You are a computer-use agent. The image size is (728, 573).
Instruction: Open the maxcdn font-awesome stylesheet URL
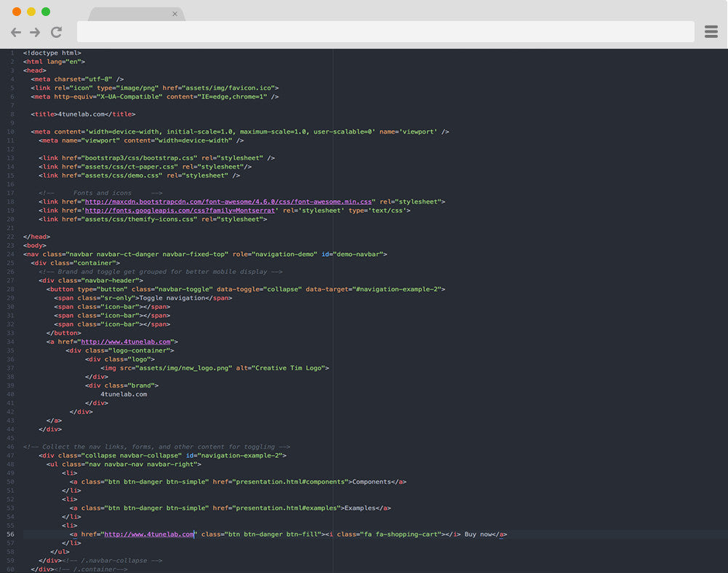(x=228, y=201)
